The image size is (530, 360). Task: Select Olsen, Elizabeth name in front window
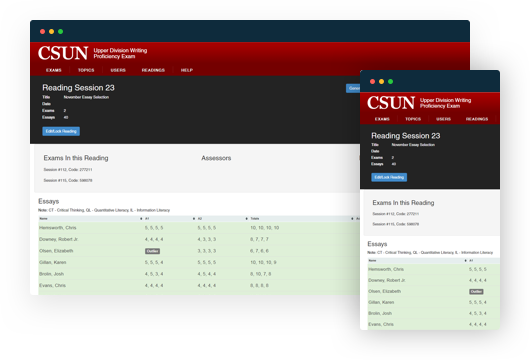pos(384,291)
